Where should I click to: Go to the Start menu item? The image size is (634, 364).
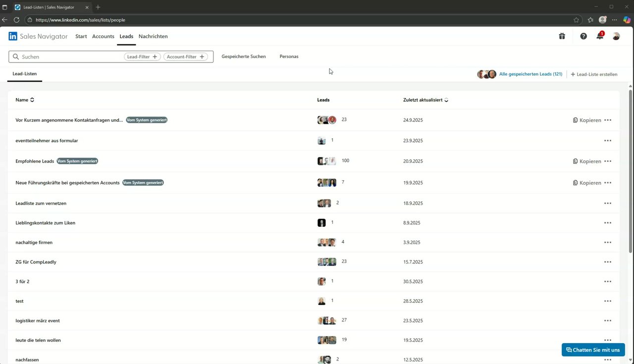coord(81,36)
